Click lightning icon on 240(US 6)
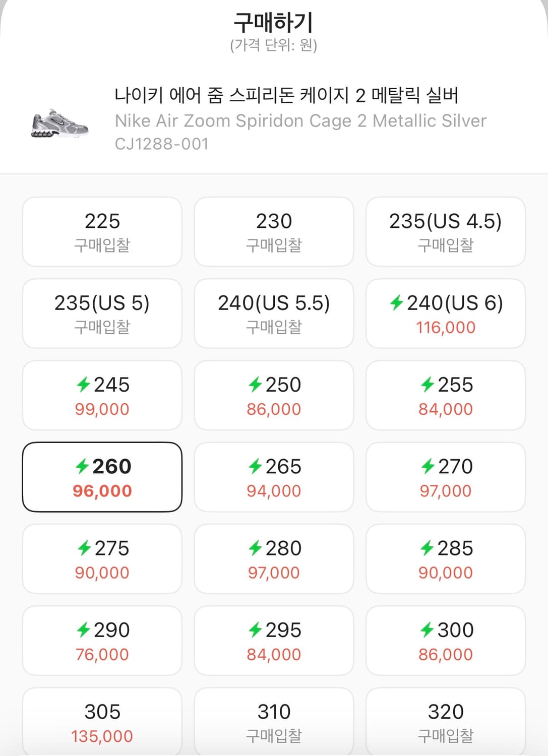The height and width of the screenshot is (756, 548). pyautogui.click(x=396, y=303)
